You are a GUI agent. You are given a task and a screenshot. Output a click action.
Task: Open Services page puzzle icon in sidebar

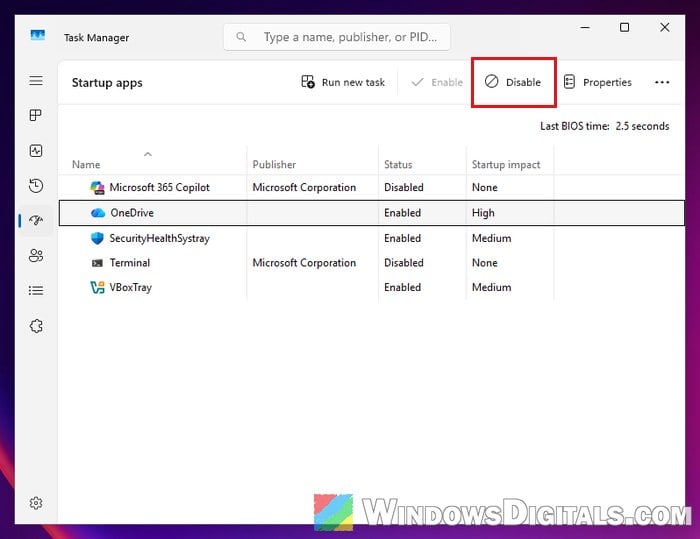tap(36, 326)
